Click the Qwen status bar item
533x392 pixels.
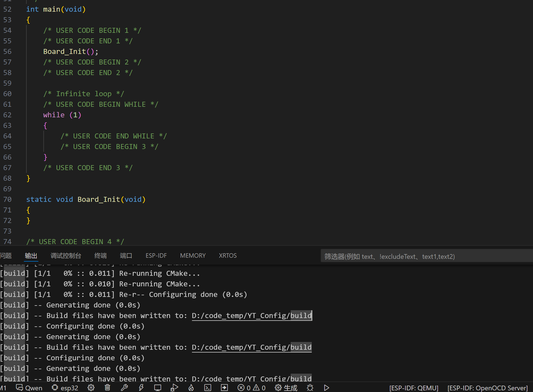pos(29,388)
